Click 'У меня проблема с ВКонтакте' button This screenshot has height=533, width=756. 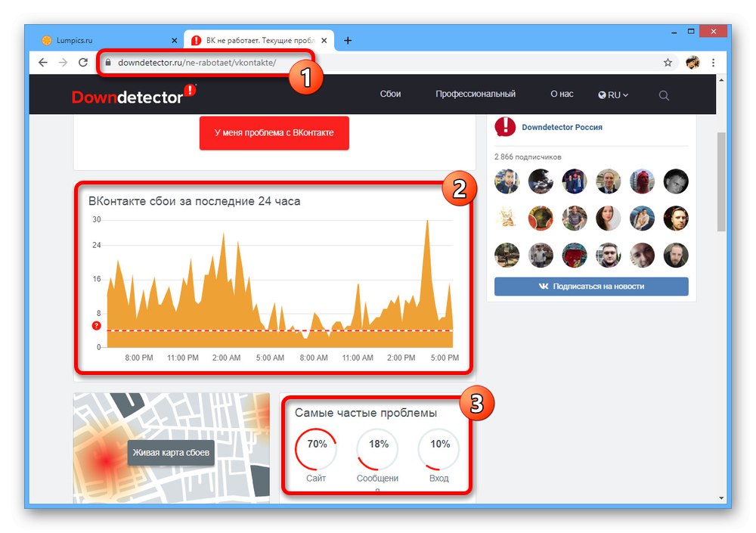click(x=274, y=132)
